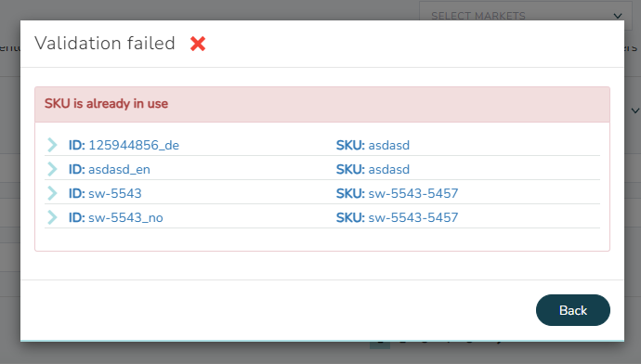Image resolution: width=641 pixels, height=364 pixels.
Task: Expand the row for ID 125944856_de
Action: click(x=52, y=145)
